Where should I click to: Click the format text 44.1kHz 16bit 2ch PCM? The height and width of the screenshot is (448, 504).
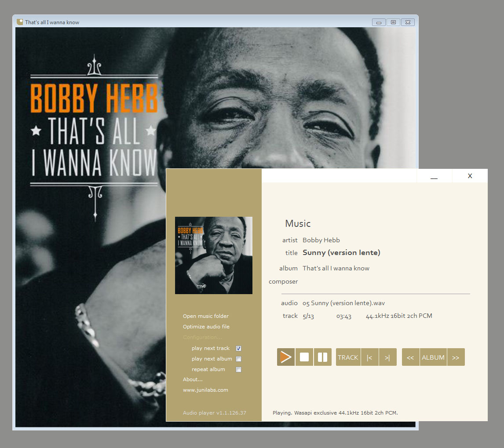pyautogui.click(x=399, y=316)
